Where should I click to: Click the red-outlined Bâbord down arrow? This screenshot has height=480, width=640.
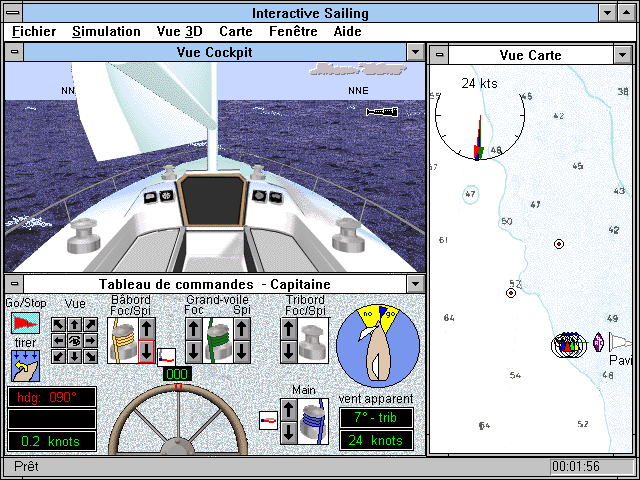(147, 352)
